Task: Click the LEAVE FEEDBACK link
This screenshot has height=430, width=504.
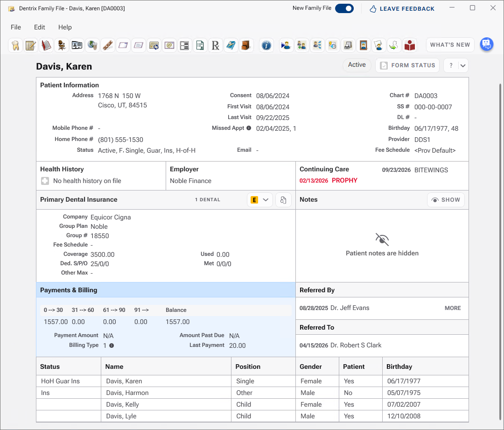Action: coord(402,9)
